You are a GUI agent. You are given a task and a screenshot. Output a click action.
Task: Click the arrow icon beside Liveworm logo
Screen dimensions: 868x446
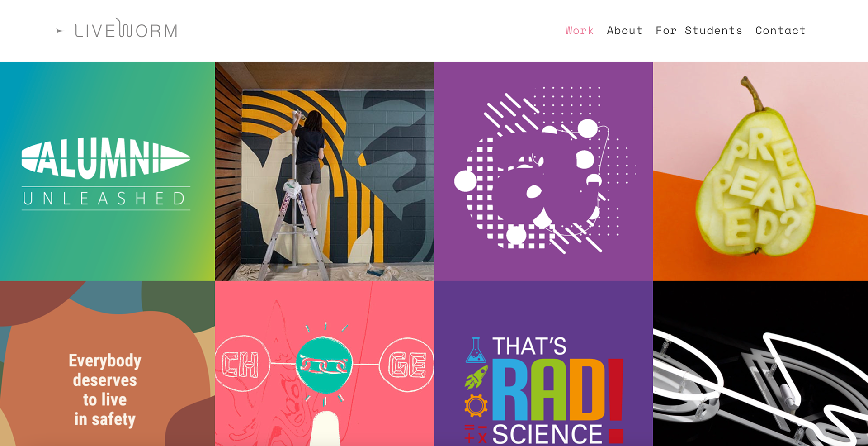(x=60, y=31)
